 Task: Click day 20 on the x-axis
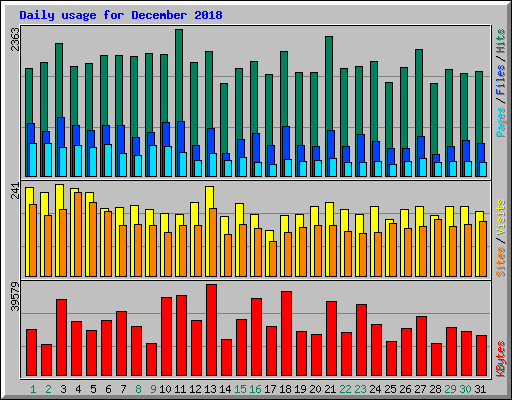pyautogui.click(x=315, y=389)
